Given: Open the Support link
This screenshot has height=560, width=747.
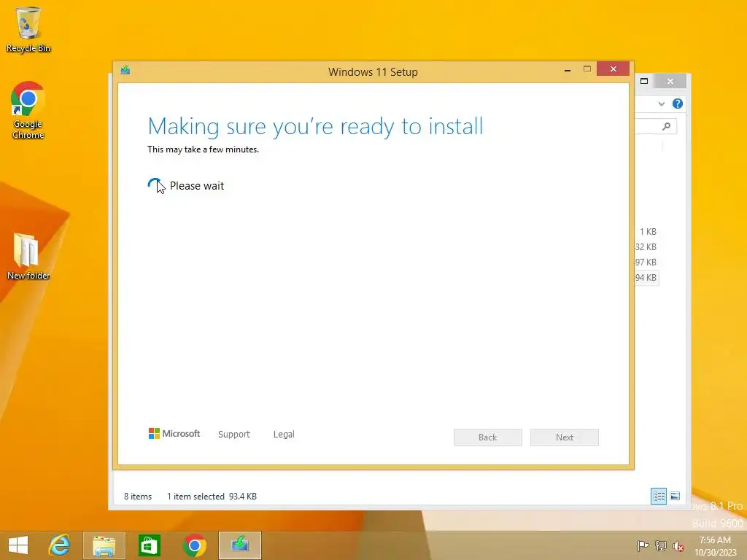Looking at the screenshot, I should point(234,435).
